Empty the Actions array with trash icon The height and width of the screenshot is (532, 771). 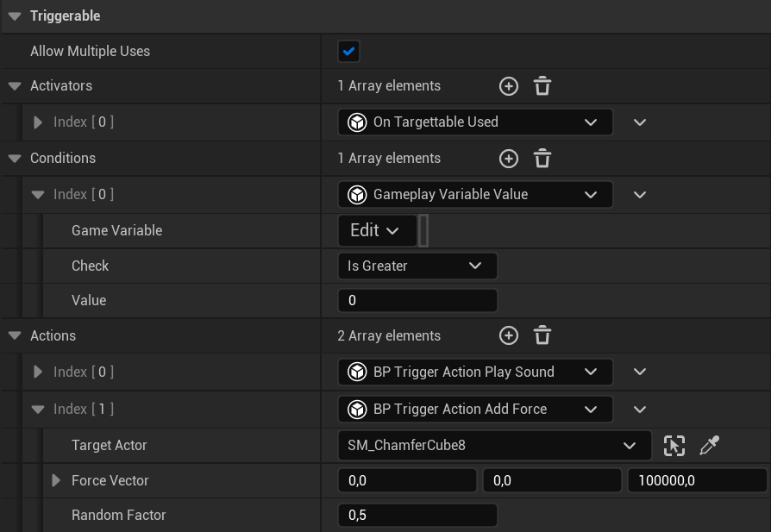(542, 335)
